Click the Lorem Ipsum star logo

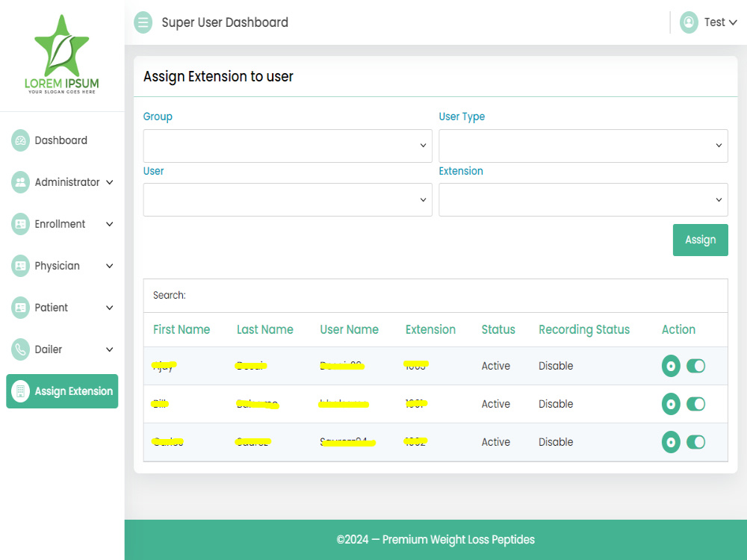coord(61,54)
